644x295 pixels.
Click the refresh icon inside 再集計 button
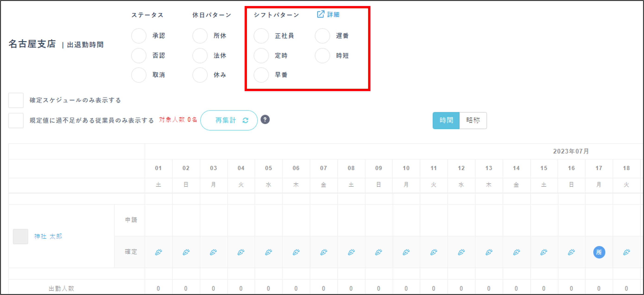pos(245,120)
